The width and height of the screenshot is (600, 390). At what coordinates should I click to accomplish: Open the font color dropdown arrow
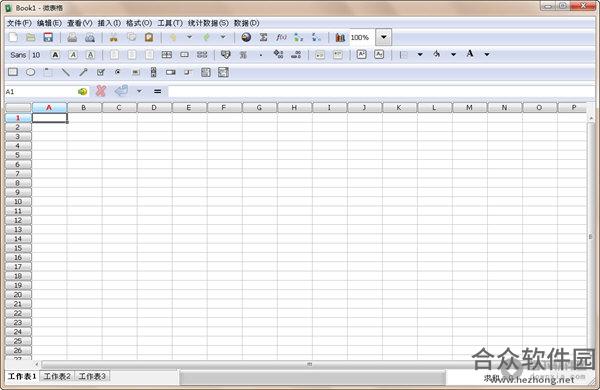tap(487, 55)
